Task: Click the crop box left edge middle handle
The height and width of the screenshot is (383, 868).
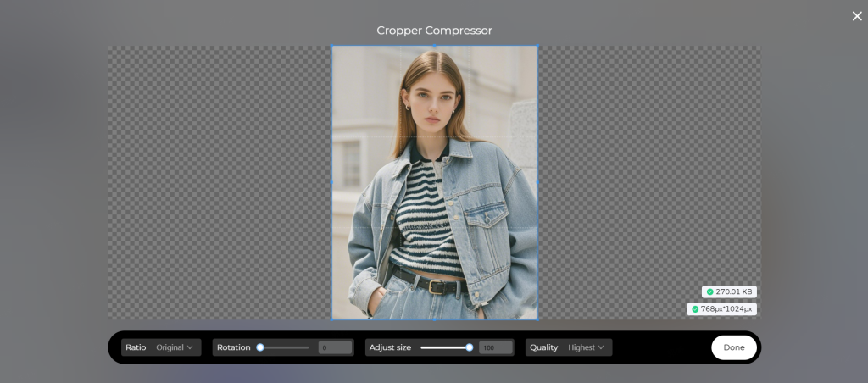Action: click(x=332, y=182)
